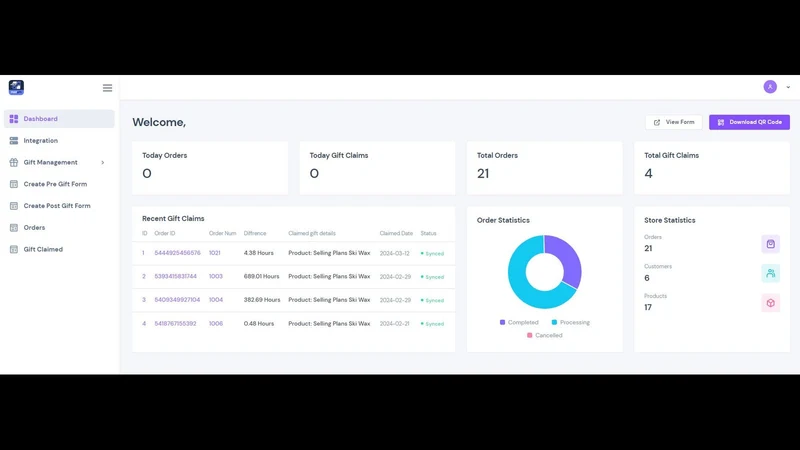The height and width of the screenshot is (450, 800).
Task: Click the claimed date 2024-03-12
Action: coord(394,254)
